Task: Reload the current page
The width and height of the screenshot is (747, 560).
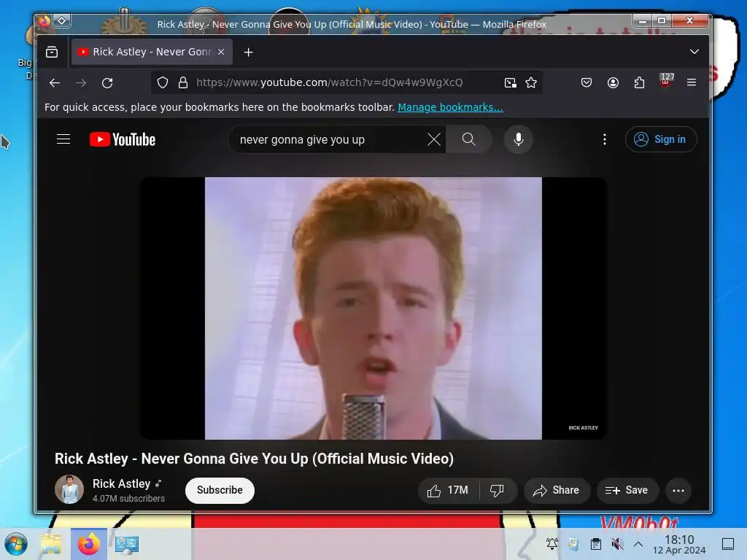Action: [108, 83]
